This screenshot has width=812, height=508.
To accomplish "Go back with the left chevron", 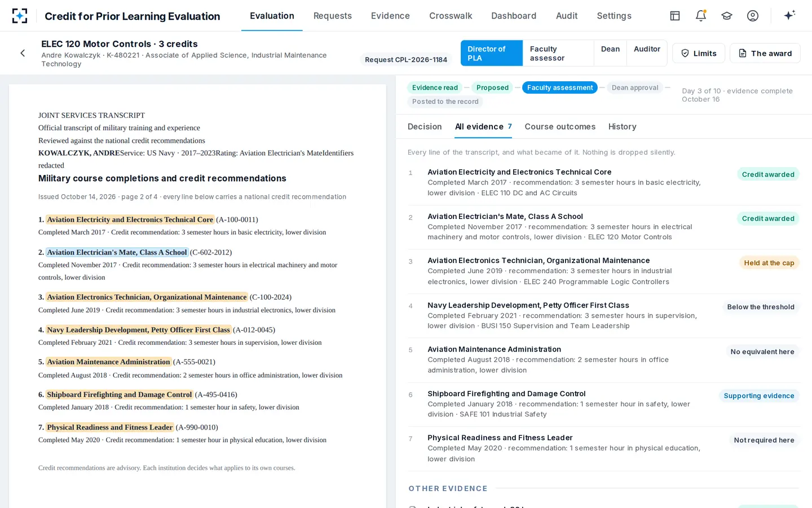I will 23,53.
